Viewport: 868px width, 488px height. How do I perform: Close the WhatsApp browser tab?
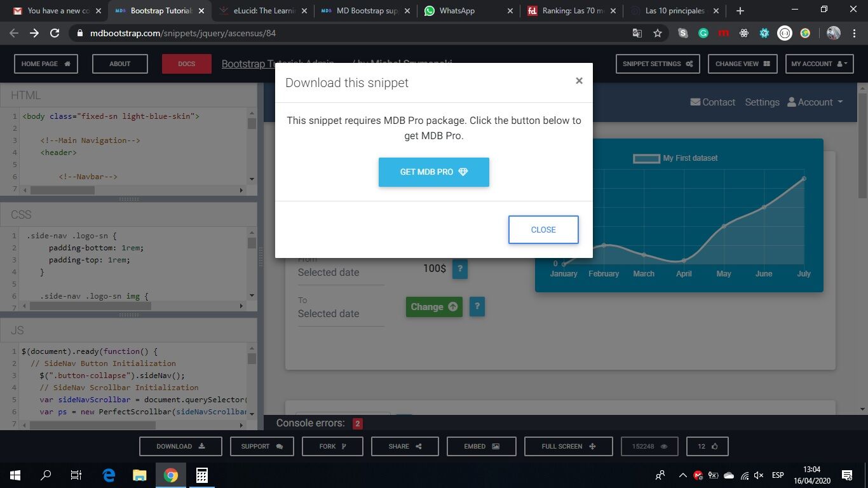(x=510, y=11)
